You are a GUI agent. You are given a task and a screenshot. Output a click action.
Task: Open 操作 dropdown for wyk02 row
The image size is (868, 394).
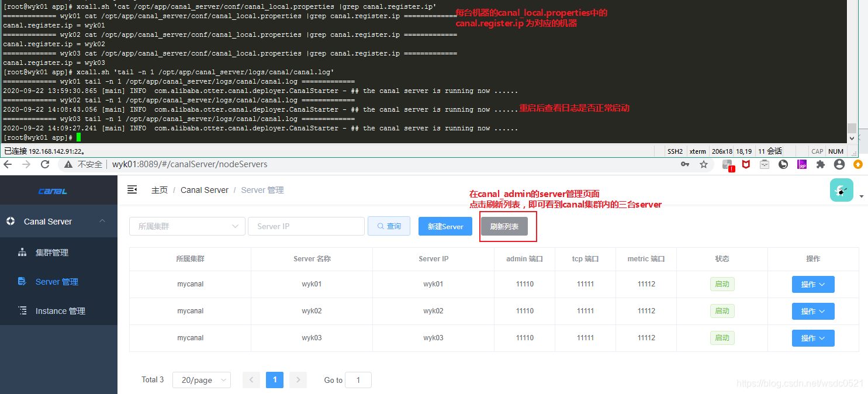[x=813, y=311]
